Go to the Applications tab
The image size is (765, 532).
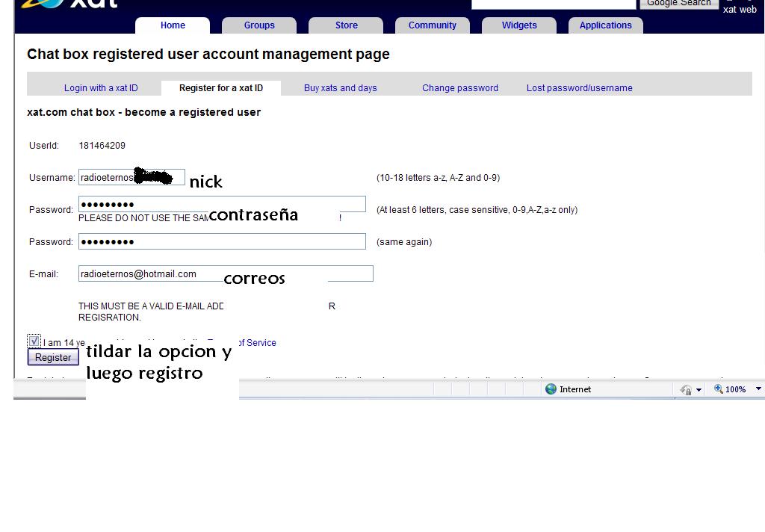click(x=605, y=25)
